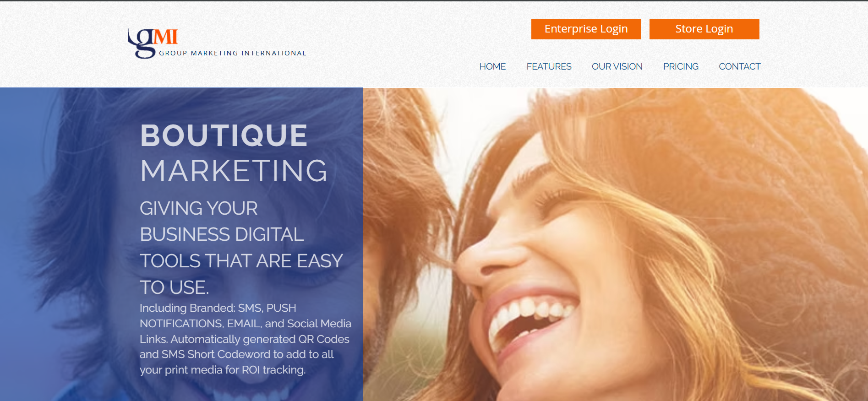
Task: Click the Including Branded: SMS, PUSH line
Action: [x=218, y=308]
